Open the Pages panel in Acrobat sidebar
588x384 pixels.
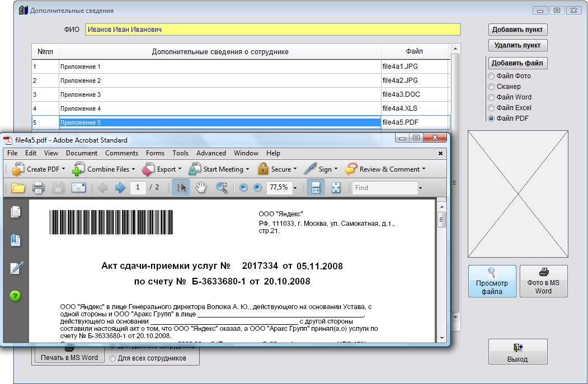click(16, 212)
